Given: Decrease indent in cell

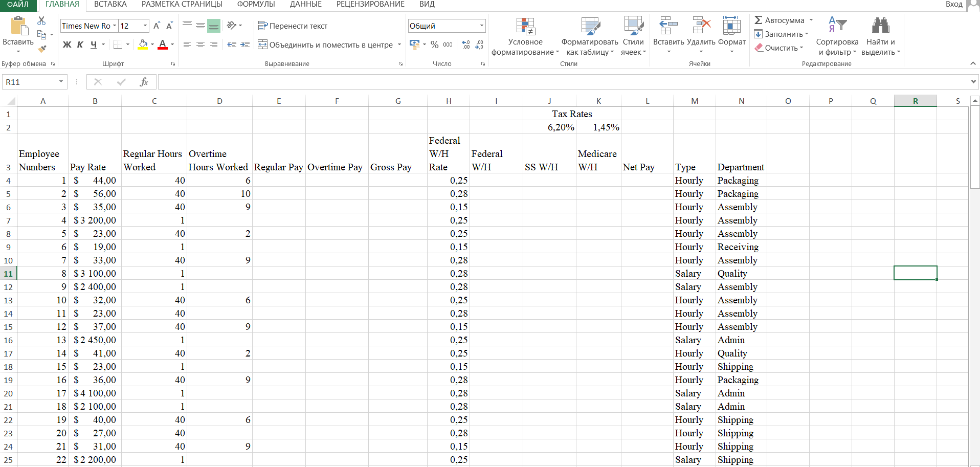Looking at the screenshot, I should 232,45.
